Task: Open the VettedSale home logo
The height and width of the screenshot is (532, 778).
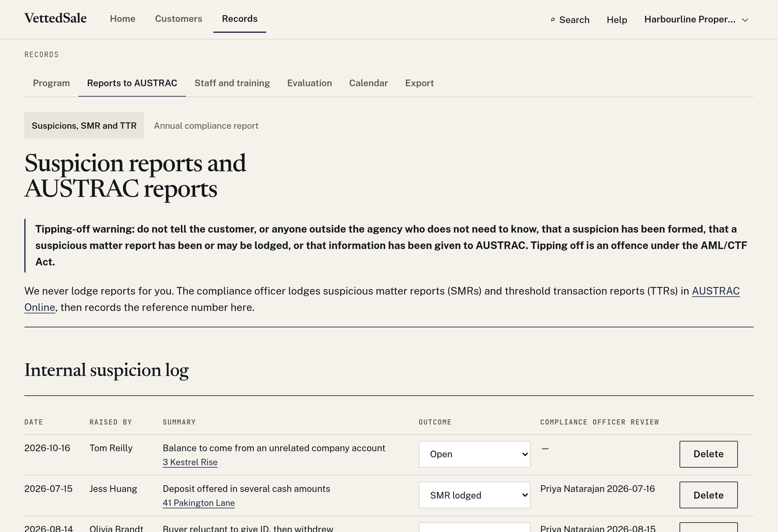Action: 55,18
